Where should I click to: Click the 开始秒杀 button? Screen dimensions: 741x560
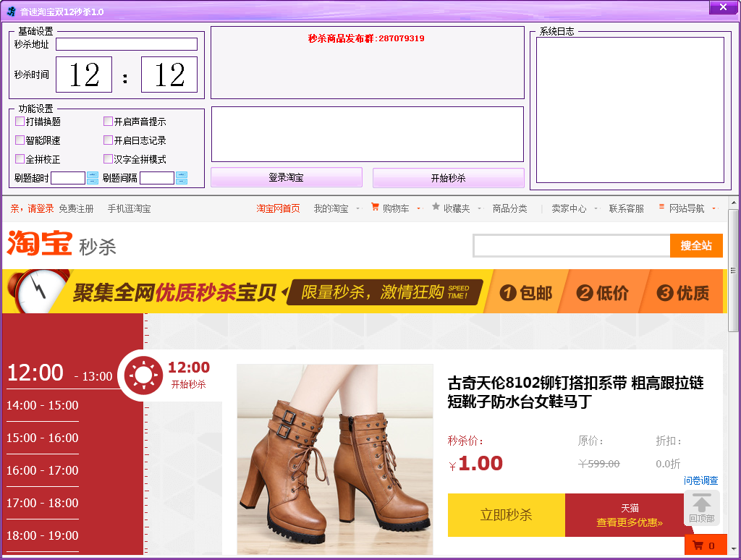pyautogui.click(x=448, y=178)
